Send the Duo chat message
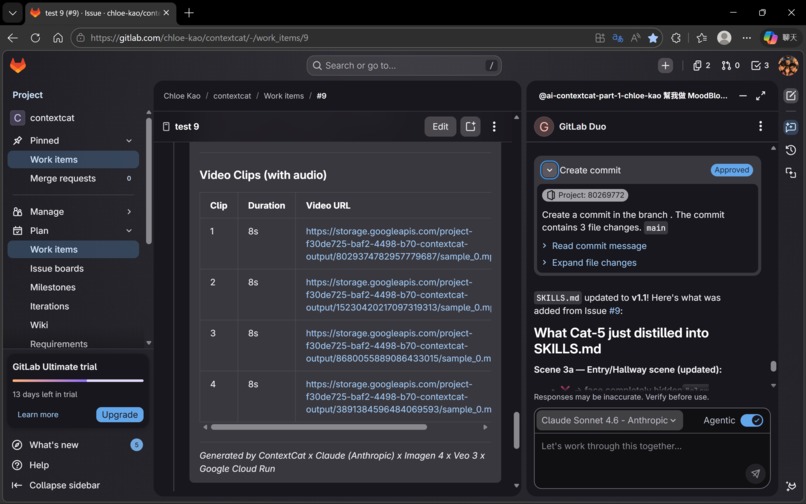 pos(755,473)
